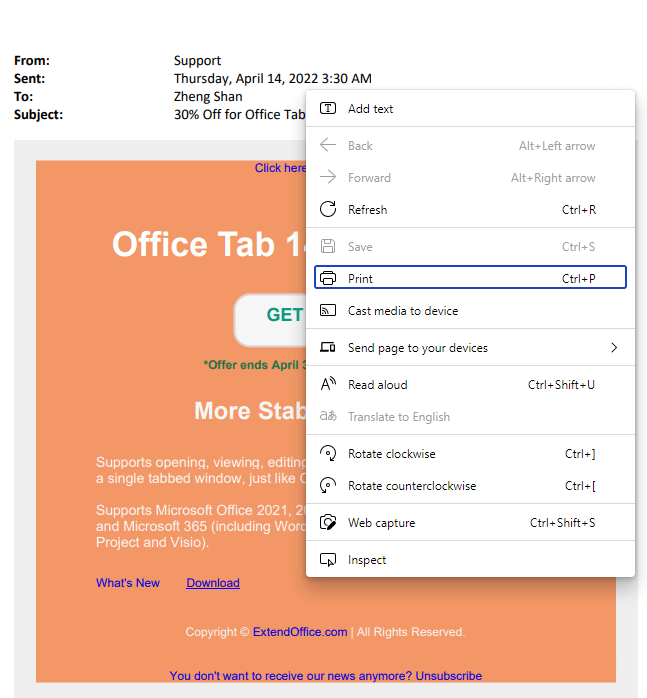Open Send page to your devices

[470, 347]
